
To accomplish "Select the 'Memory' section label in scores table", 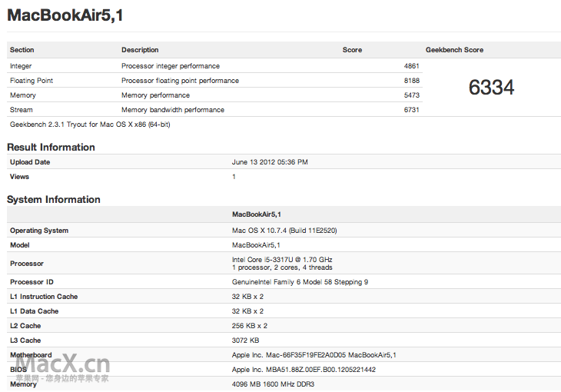I will click(23, 95).
